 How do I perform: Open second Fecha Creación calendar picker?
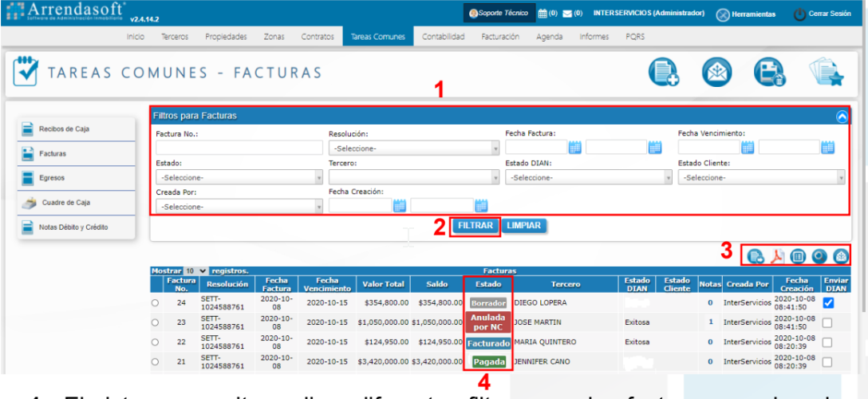[x=482, y=206]
